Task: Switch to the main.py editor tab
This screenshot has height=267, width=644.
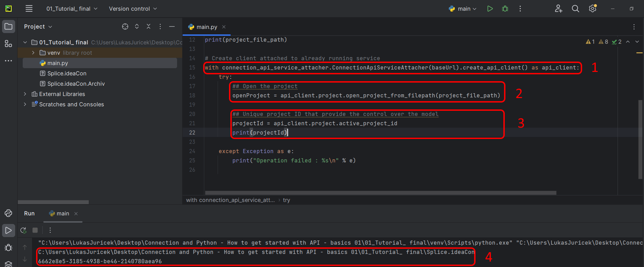Action: (x=206, y=27)
